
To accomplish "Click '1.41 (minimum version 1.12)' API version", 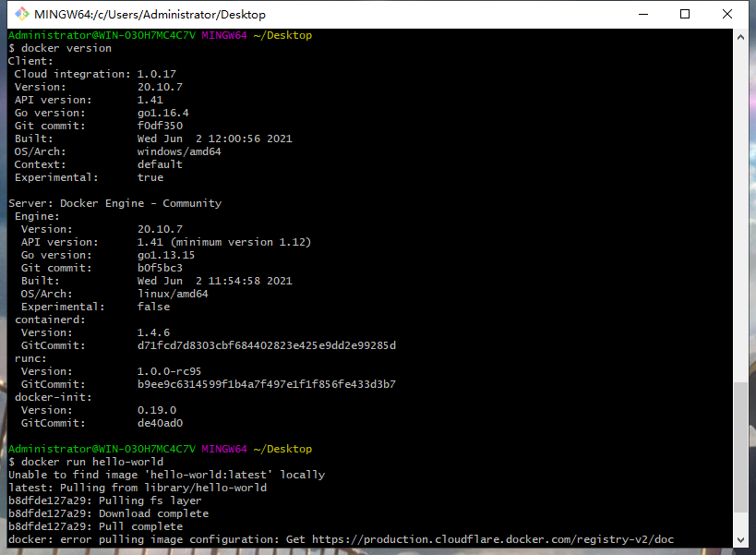I will [224, 242].
